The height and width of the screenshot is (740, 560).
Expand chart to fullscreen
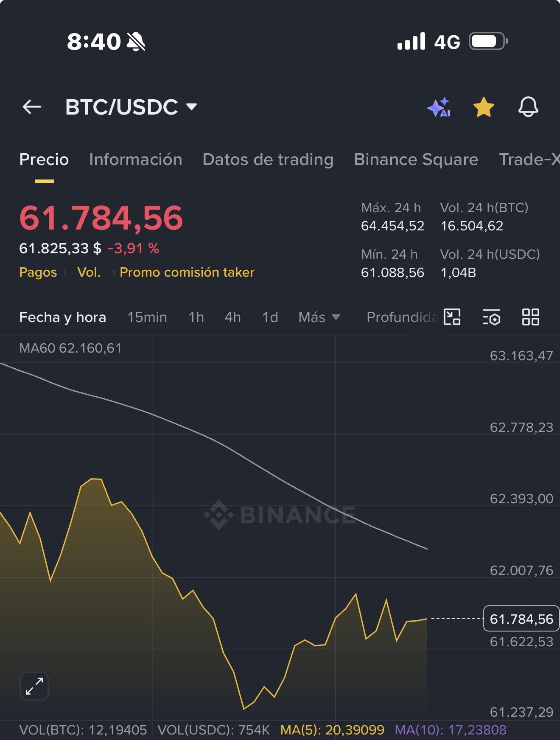pos(34,686)
